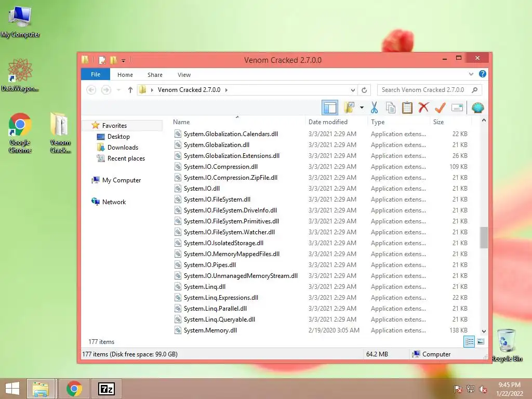
Task: Select Network in navigation pane
Action: pos(114,202)
